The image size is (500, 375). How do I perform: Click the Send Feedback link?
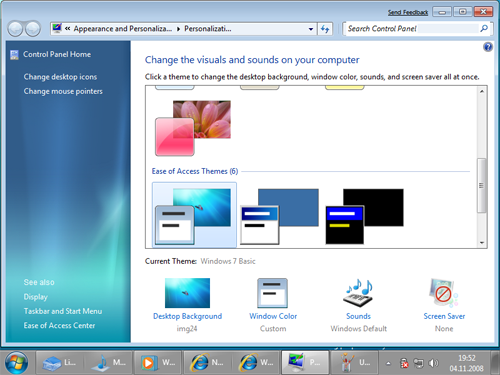pyautogui.click(x=408, y=12)
